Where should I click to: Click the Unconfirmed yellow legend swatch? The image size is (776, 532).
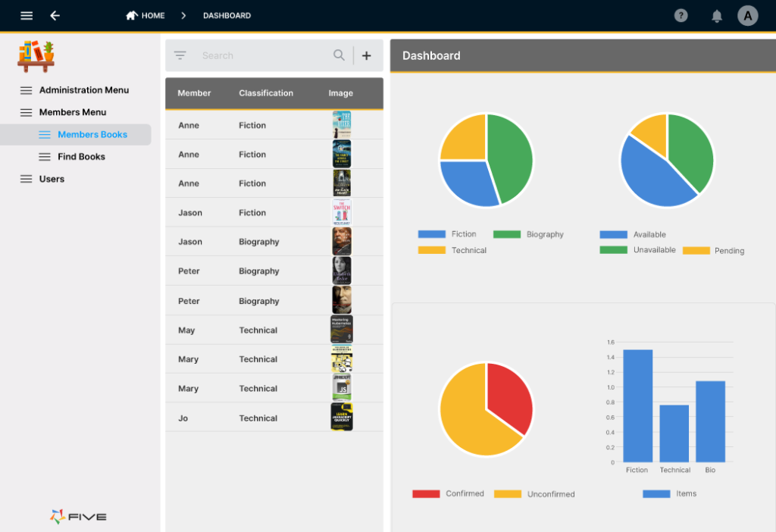[x=508, y=494]
